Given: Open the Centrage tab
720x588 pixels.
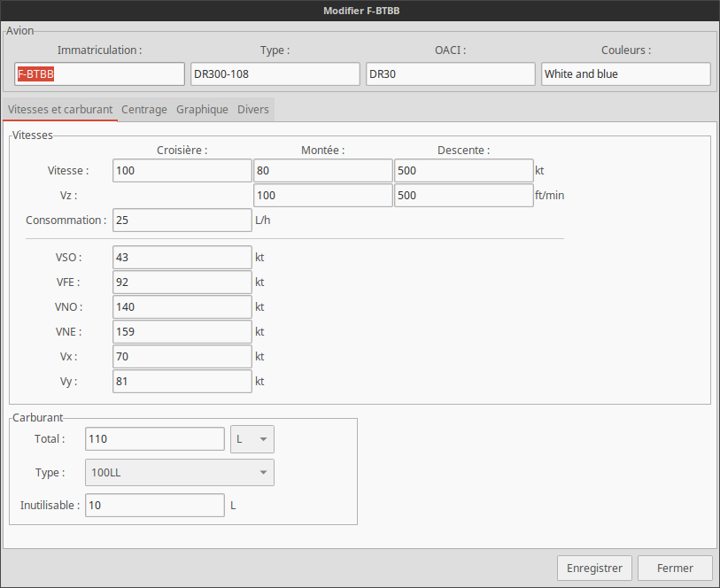Looking at the screenshot, I should 143,110.
